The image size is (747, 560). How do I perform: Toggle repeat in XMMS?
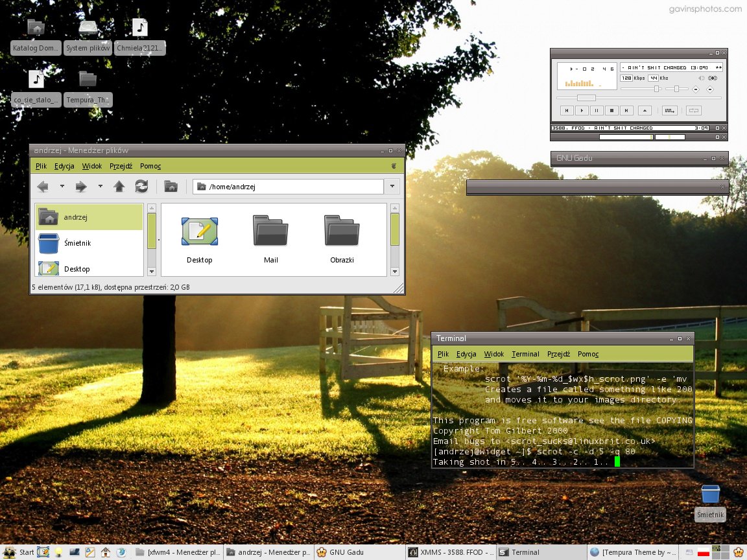pyautogui.click(x=694, y=110)
